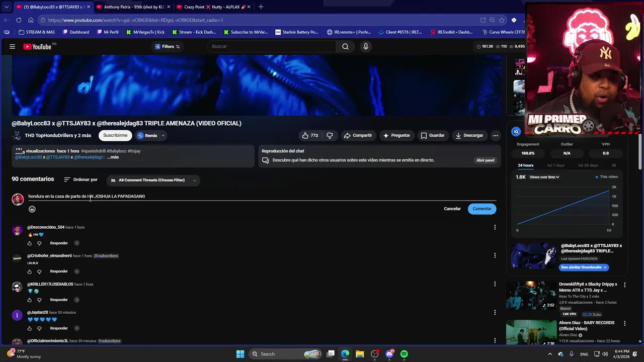Image resolution: width=644 pixels, height=362 pixels.
Task: Open the options menu for @KRILLER17LOSDIABLOS's comment
Action: click(x=495, y=284)
